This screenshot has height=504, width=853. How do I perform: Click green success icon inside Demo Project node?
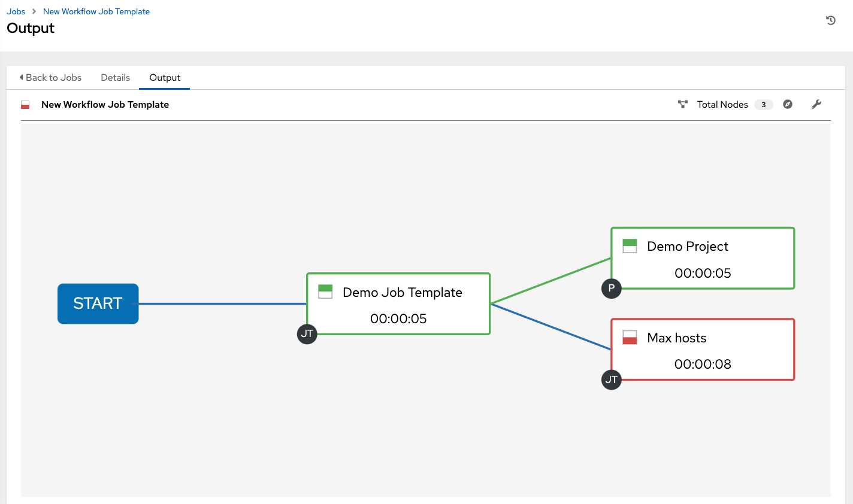coord(629,245)
